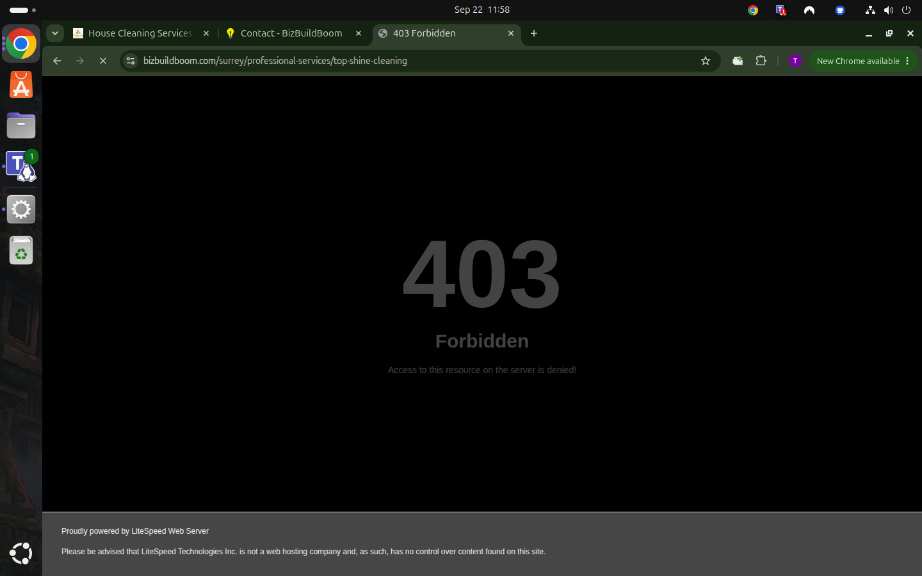922x576 pixels.
Task: Open the clock showing Sep 22 11:58
Action: (x=482, y=10)
